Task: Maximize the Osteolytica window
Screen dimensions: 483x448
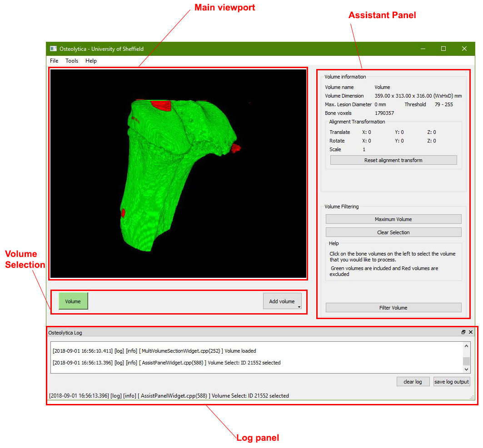Action: (x=443, y=49)
